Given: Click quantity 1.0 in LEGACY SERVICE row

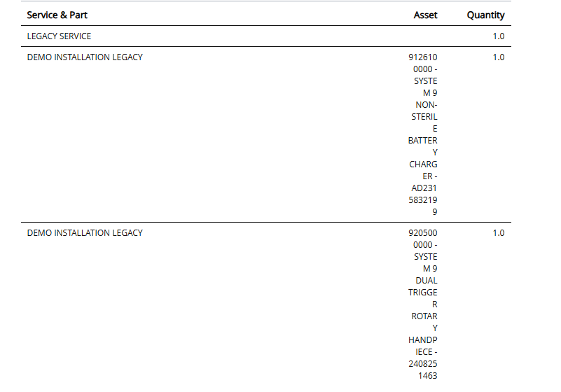Looking at the screenshot, I should (x=498, y=36).
